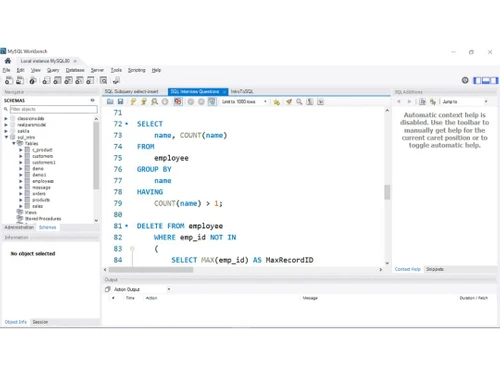Beautify the query broom icon
Image resolution: width=500 pixels, height=375 pixels.
[x=289, y=102]
